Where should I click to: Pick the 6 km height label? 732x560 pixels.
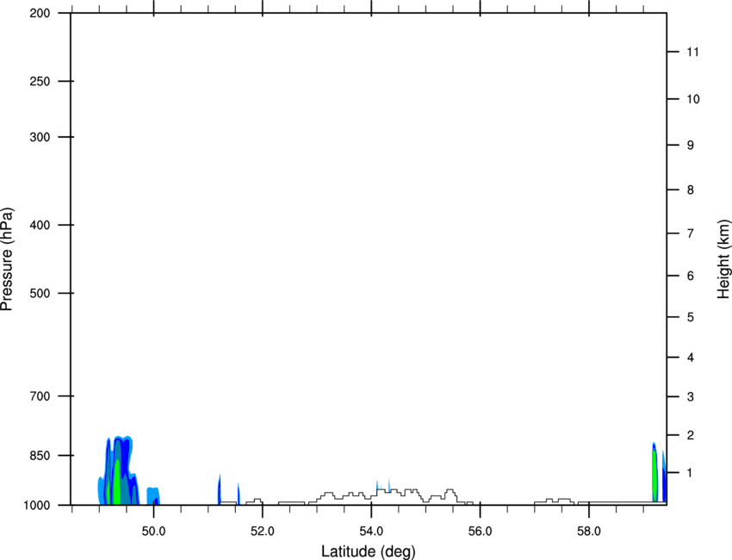(x=691, y=276)
